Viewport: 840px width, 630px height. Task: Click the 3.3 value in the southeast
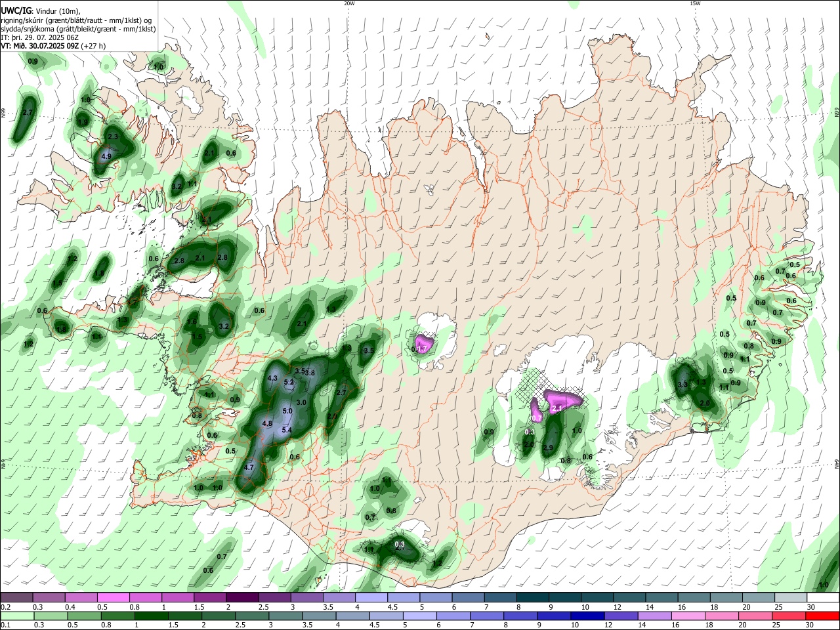tap(682, 385)
